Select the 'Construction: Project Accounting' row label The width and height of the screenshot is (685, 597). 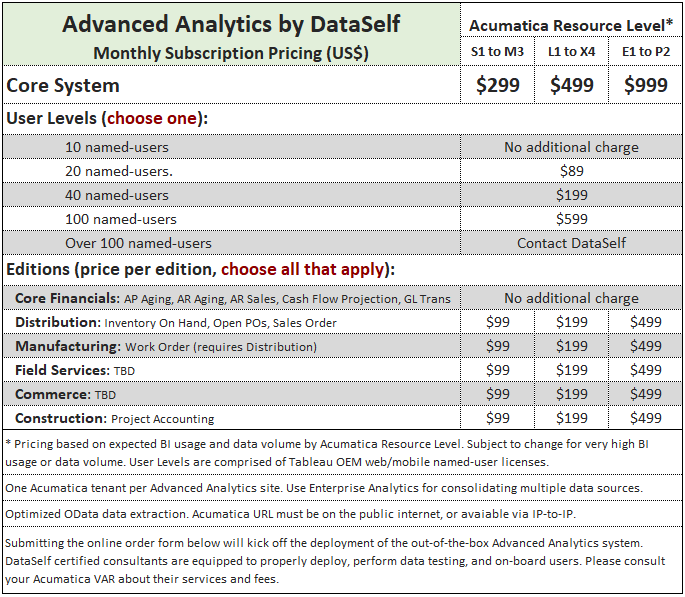click(114, 418)
